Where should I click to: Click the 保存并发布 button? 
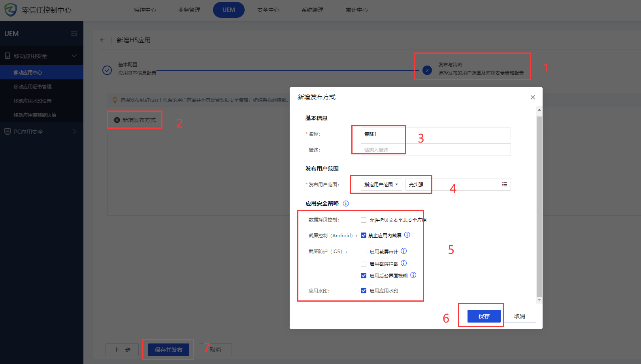168,350
